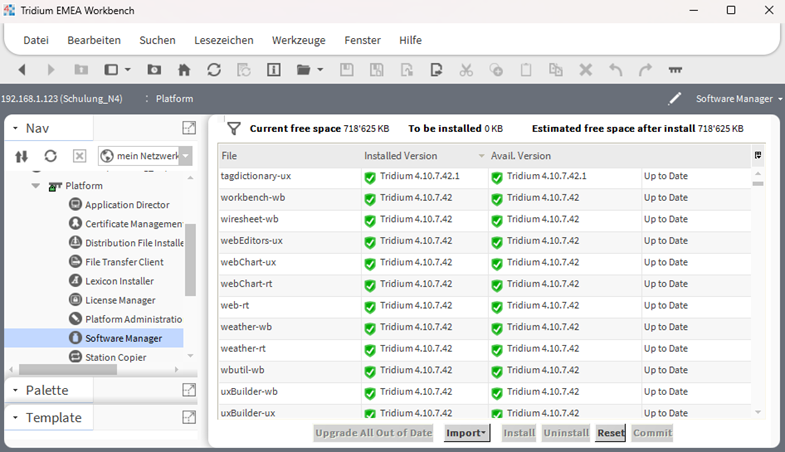The image size is (785, 452).
Task: Open table options icon at header right
Action: point(758,156)
